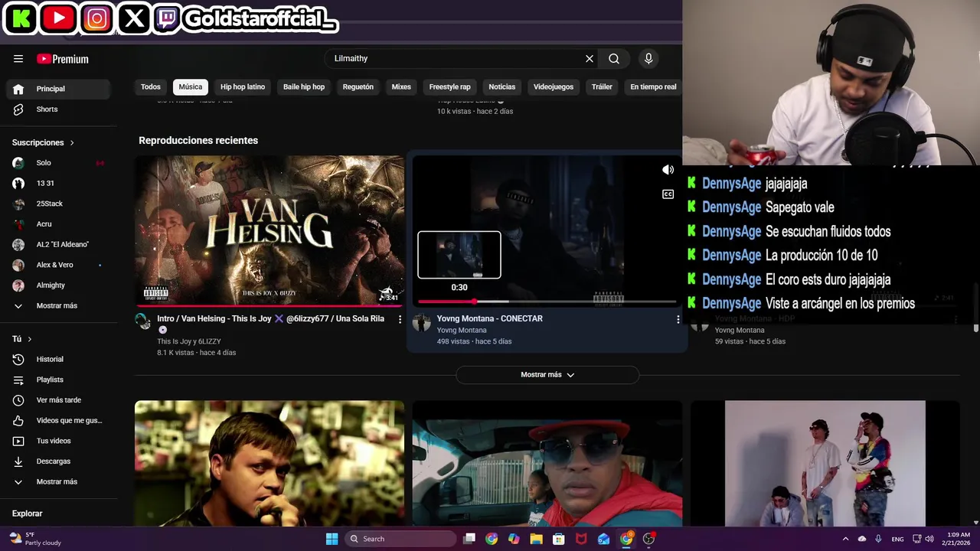Open Yovng Montana - CONECTAR title

click(x=490, y=318)
